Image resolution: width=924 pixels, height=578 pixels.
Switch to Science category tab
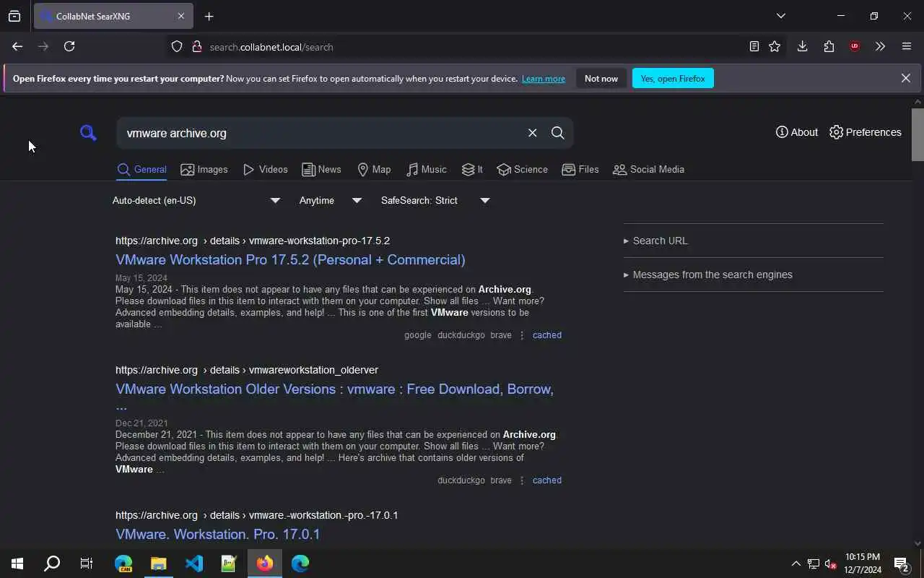coord(522,169)
